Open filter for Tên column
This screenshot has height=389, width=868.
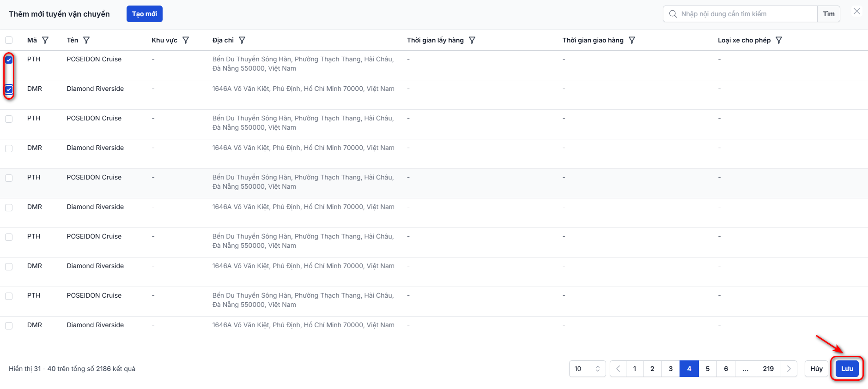pyautogui.click(x=86, y=40)
